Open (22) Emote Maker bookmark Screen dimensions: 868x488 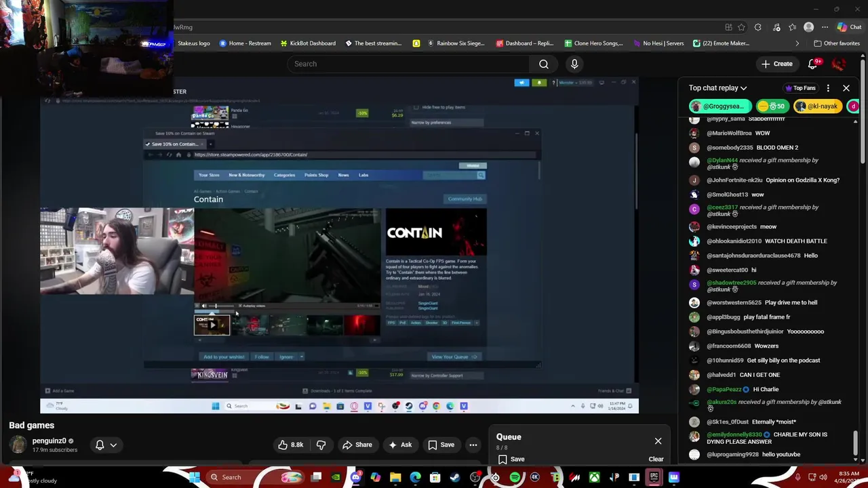coord(721,43)
